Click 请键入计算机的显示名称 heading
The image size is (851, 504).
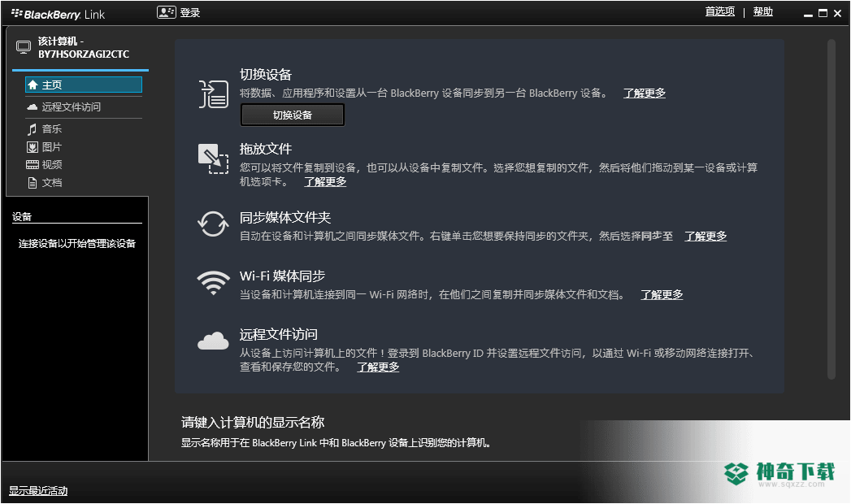(253, 422)
